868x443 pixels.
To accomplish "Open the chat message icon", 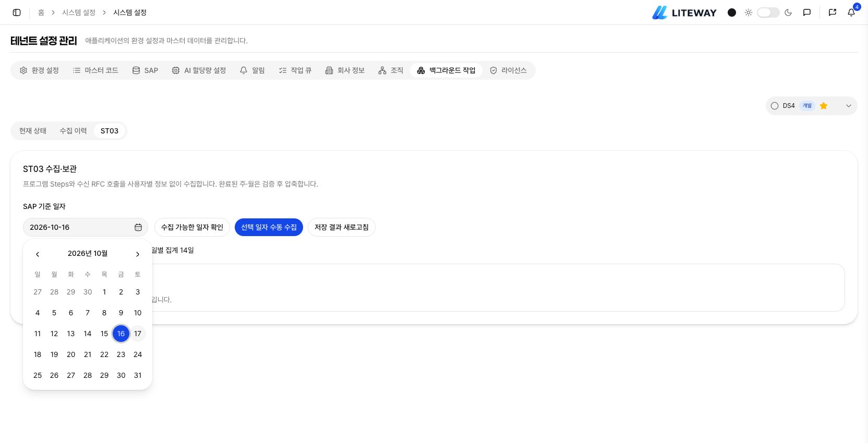I will (x=807, y=13).
